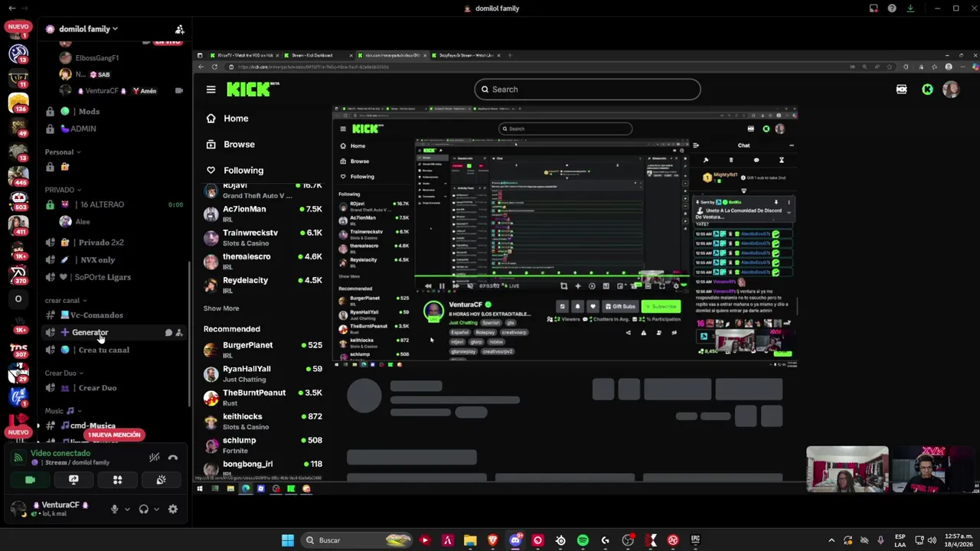Open the domilol family server menu

88,29
